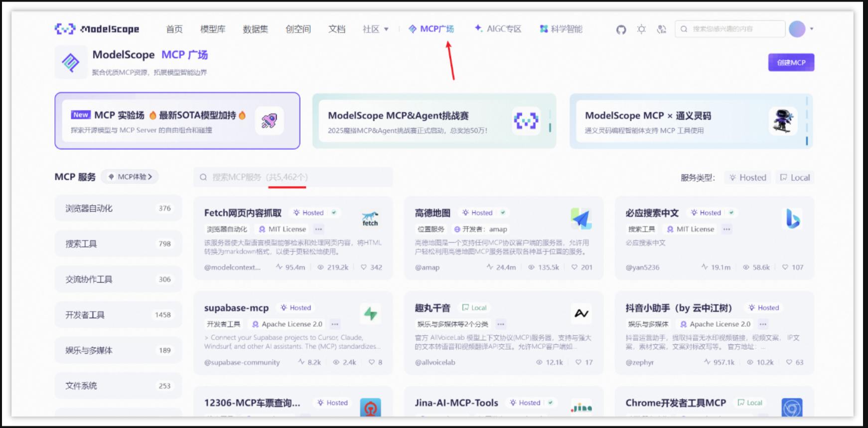Expand the 社区 dropdown menu
Viewport: 868px width, 428px height.
click(376, 29)
